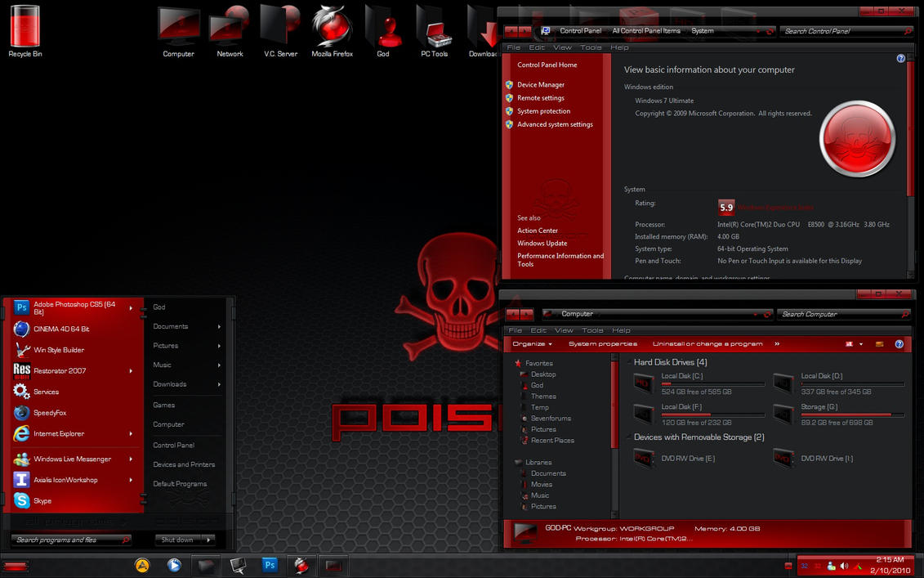Viewport: 924px width, 578px height.
Task: Click System properties in Computer toolbar
Action: click(x=602, y=344)
